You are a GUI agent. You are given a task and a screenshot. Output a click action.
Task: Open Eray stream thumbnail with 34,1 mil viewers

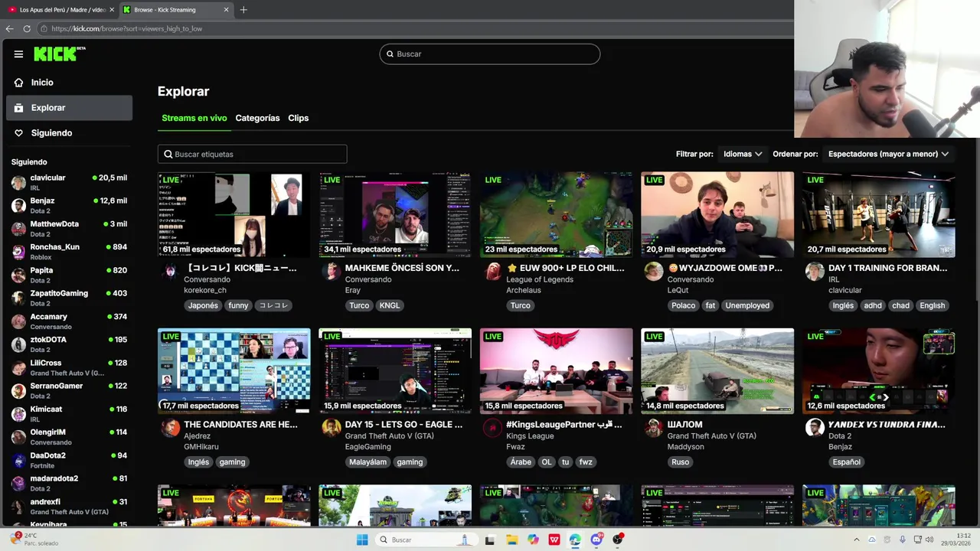pos(395,214)
